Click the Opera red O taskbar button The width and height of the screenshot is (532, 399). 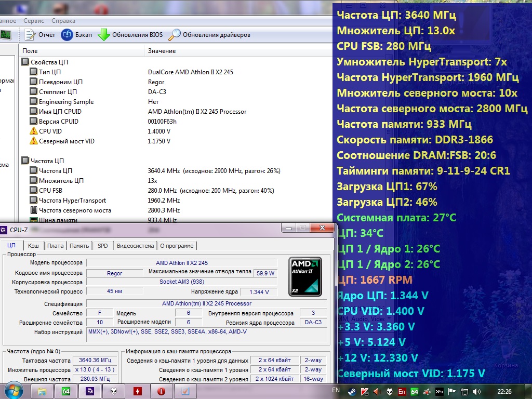[x=162, y=391]
